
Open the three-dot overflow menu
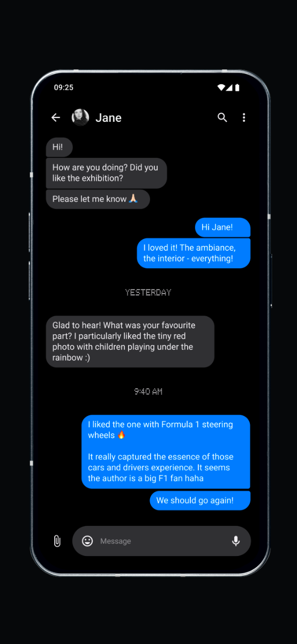pyautogui.click(x=244, y=118)
